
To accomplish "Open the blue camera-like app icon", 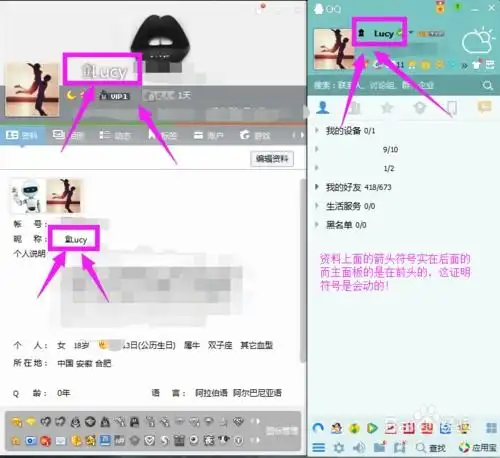I will click(x=445, y=428).
